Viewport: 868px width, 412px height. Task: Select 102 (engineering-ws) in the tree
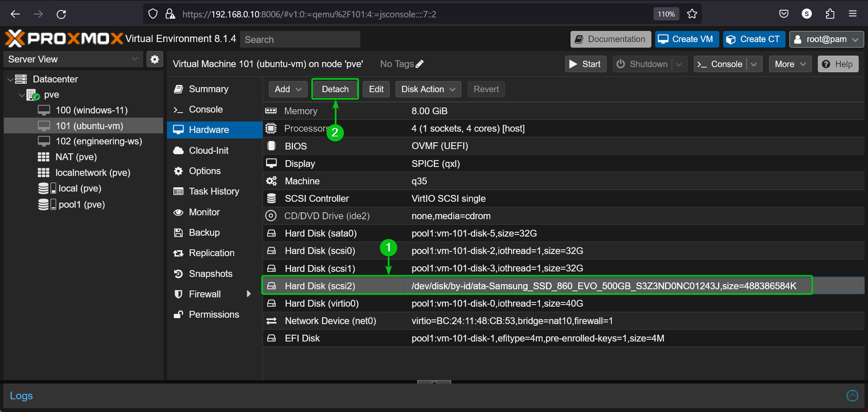[83, 141]
